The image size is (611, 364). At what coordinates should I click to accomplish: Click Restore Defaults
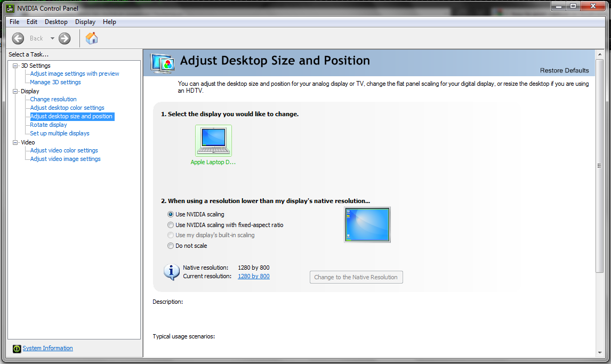pos(564,70)
